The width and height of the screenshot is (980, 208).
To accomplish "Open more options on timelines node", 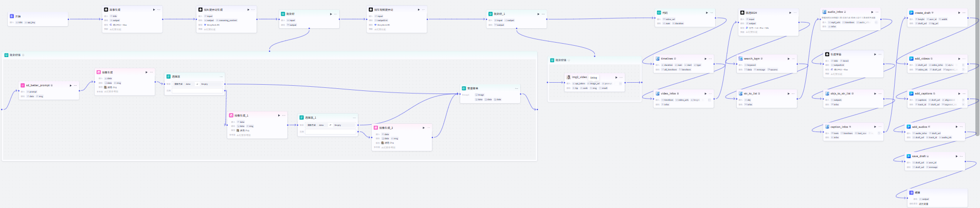I will (710, 59).
